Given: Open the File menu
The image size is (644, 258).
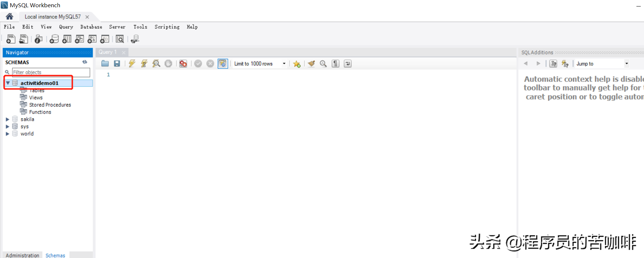Looking at the screenshot, I should (9, 27).
